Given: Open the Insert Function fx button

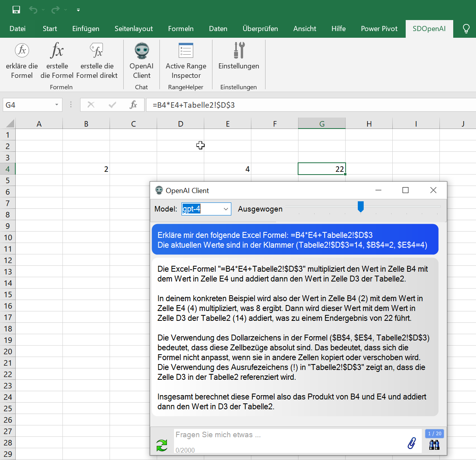Looking at the screenshot, I should tap(134, 105).
